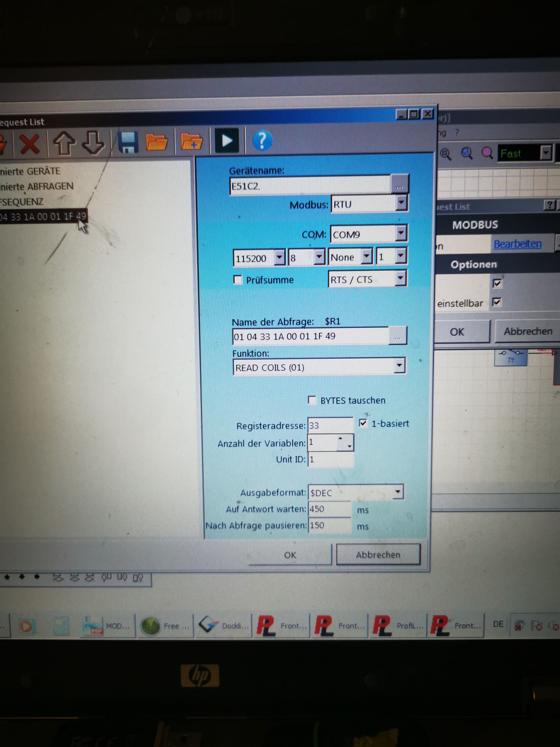Viewport: 560px width, 747px height.
Task: Increase Anzahl der Variablen with up spinner
Action: point(340,438)
